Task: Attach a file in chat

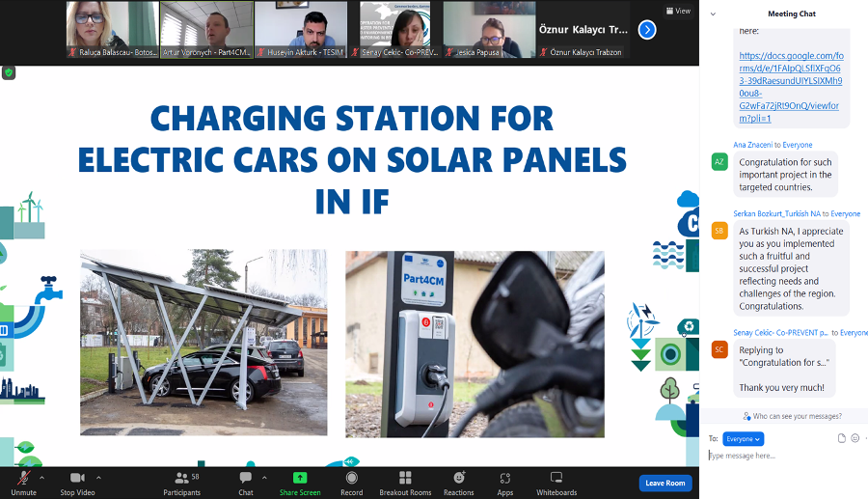Action: pos(841,438)
